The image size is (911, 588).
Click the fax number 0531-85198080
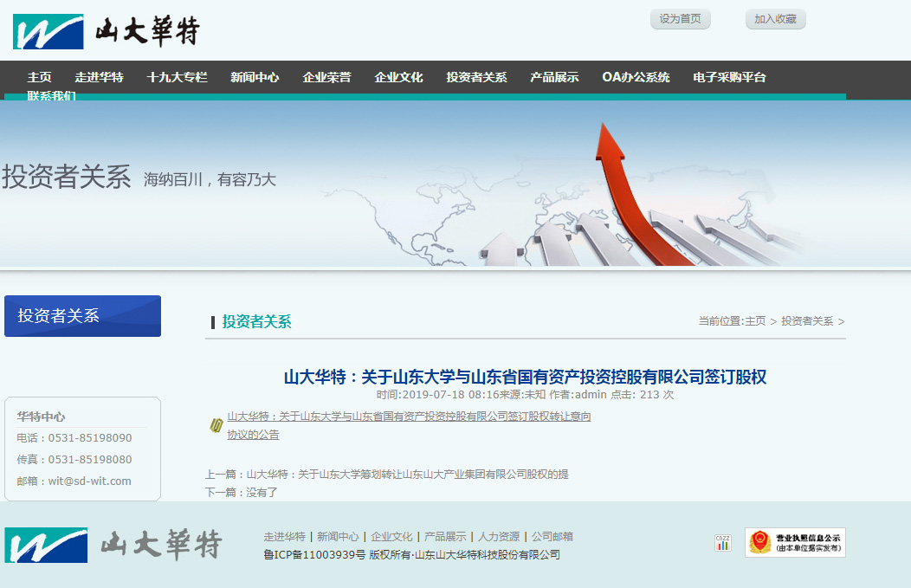tap(90, 460)
